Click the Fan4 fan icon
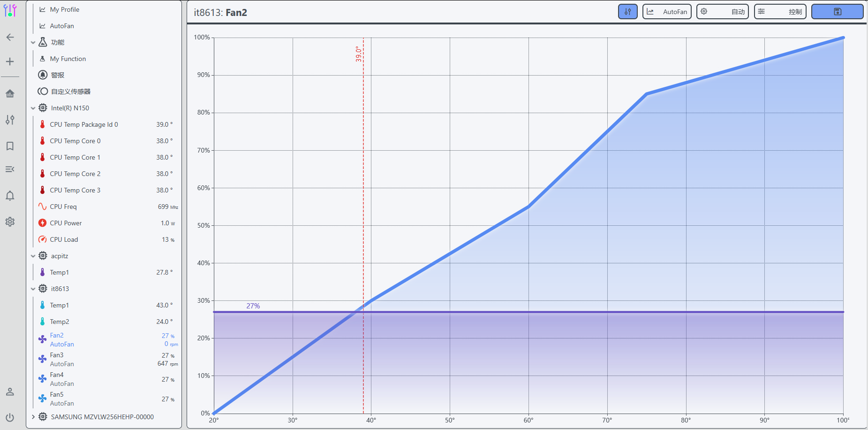 pyautogui.click(x=43, y=379)
